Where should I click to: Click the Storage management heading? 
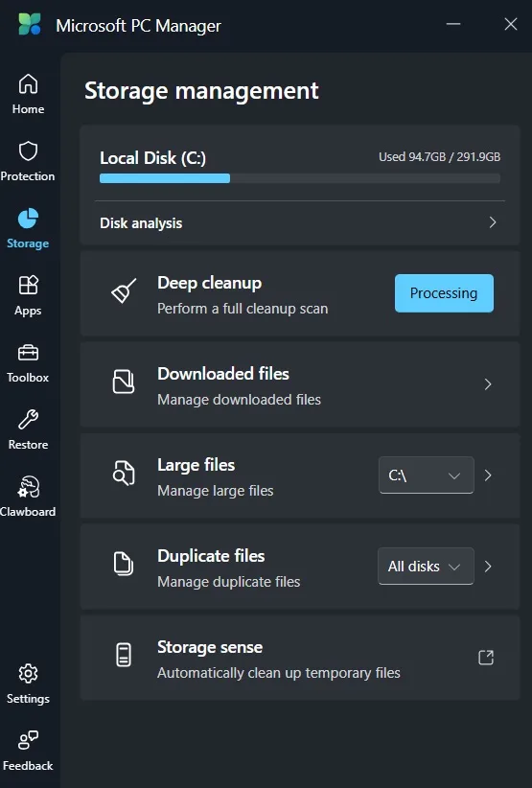[201, 91]
